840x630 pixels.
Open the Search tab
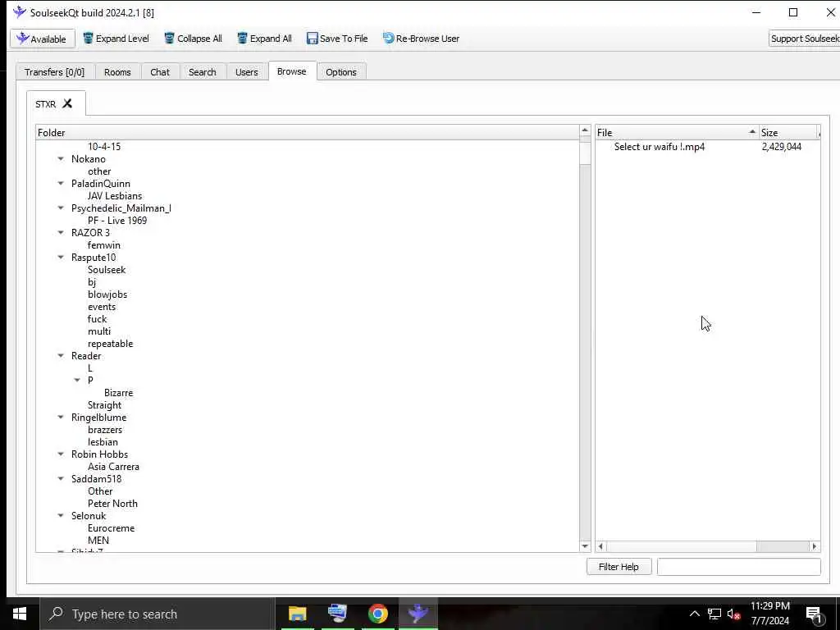point(202,72)
